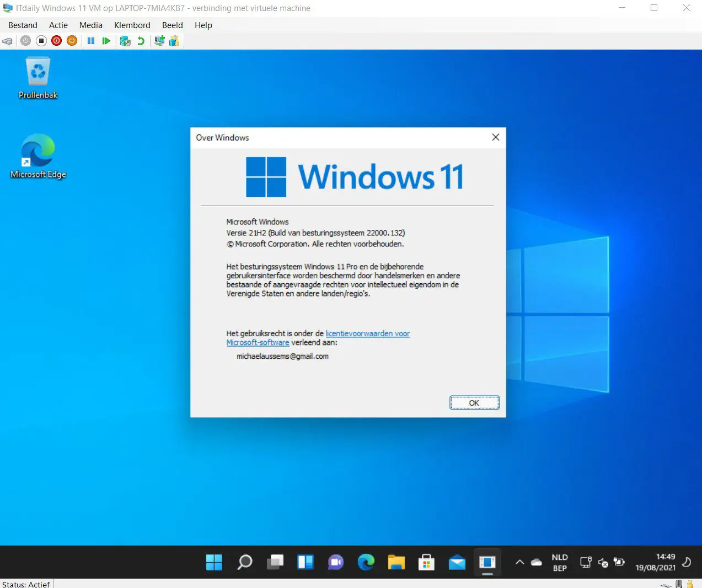Open File Explorer from the taskbar

coord(396,562)
